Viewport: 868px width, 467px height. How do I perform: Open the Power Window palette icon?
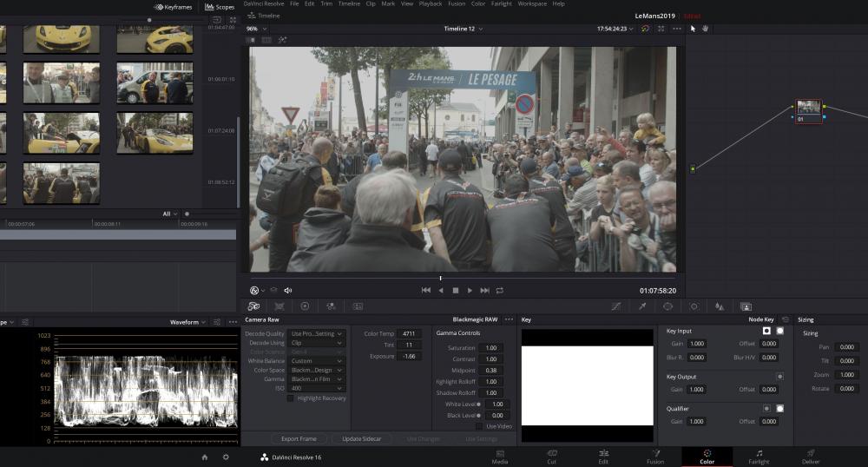pos(668,306)
